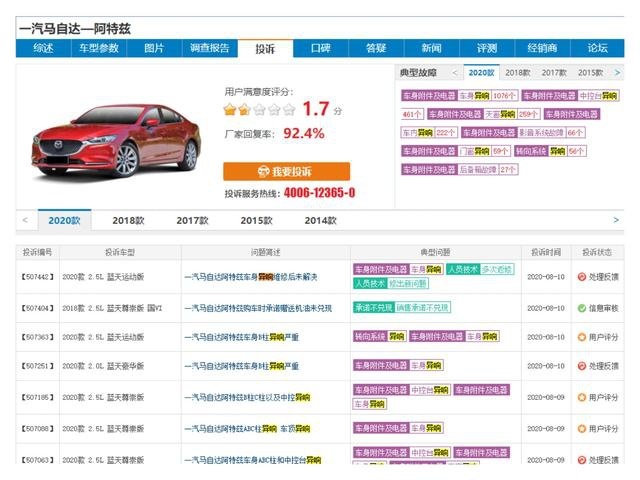Click the 典型故障 previous-year arrow

click(455, 73)
